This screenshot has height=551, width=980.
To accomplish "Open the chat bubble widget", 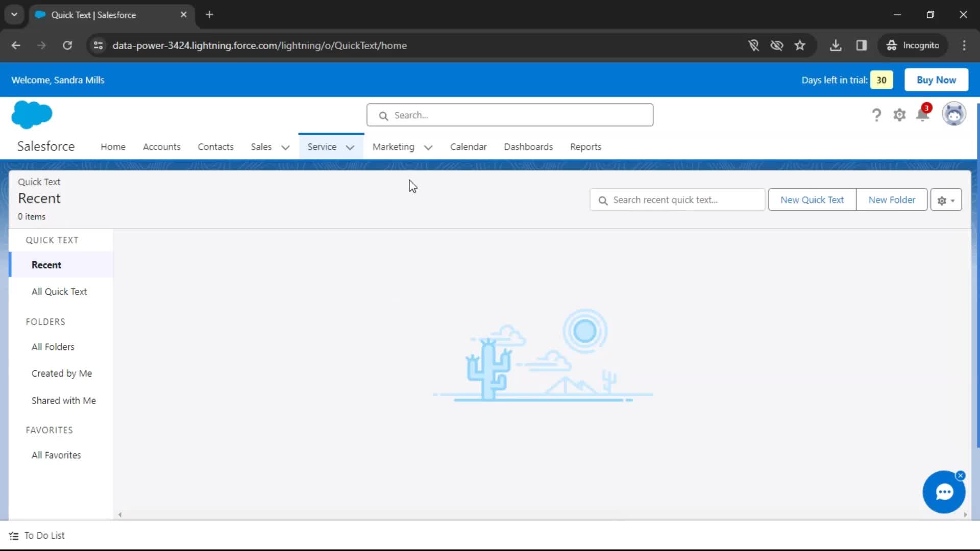I will (x=944, y=492).
